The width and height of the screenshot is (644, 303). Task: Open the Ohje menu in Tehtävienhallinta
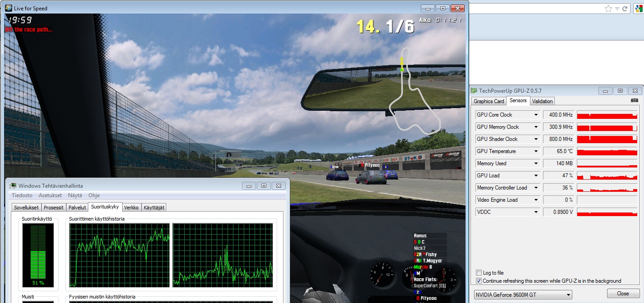(94, 195)
